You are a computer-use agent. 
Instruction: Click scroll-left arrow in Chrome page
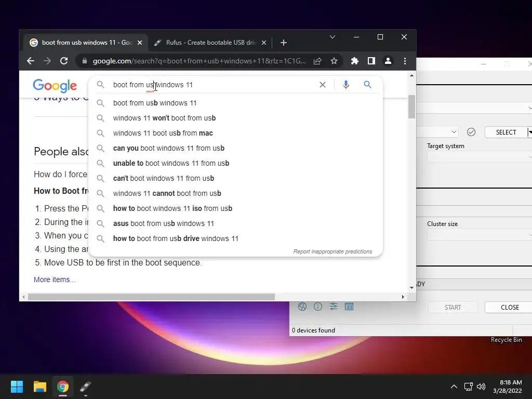click(23, 297)
